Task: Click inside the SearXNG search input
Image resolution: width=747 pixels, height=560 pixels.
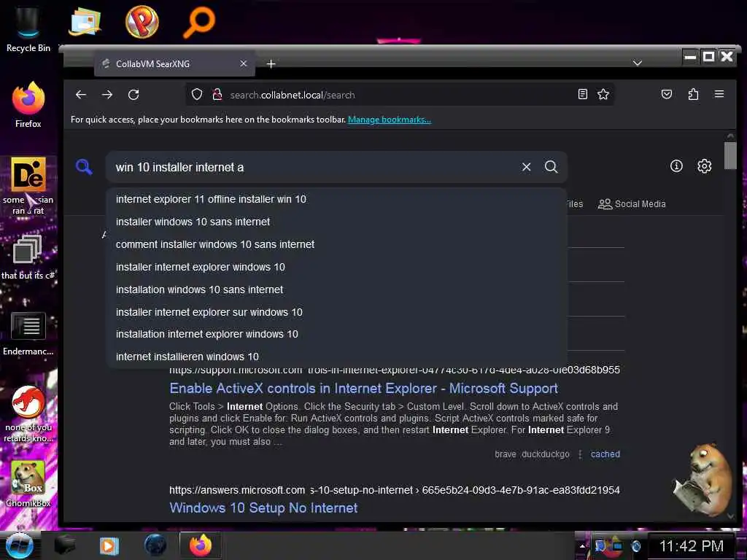Action: point(314,167)
